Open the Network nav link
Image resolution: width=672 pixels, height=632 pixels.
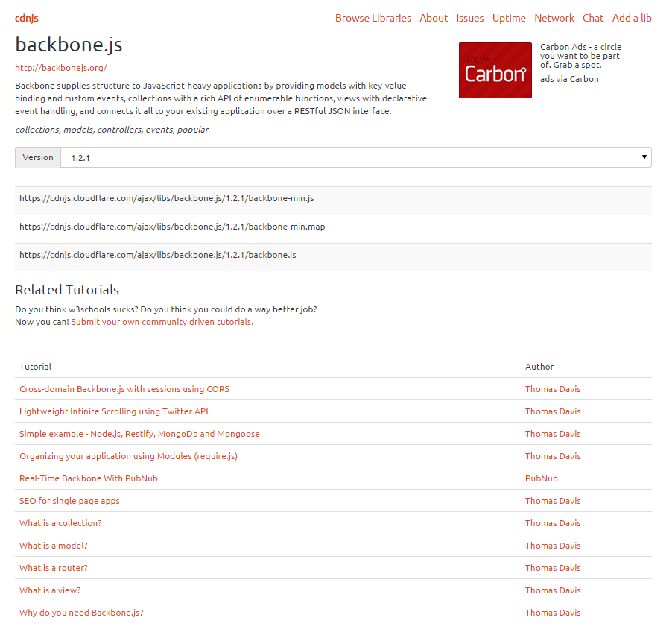tap(554, 18)
